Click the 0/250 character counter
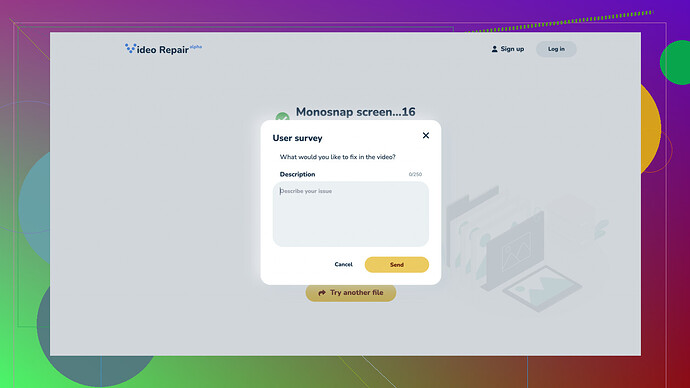Screen dimensions: 690x388 click(415, 174)
